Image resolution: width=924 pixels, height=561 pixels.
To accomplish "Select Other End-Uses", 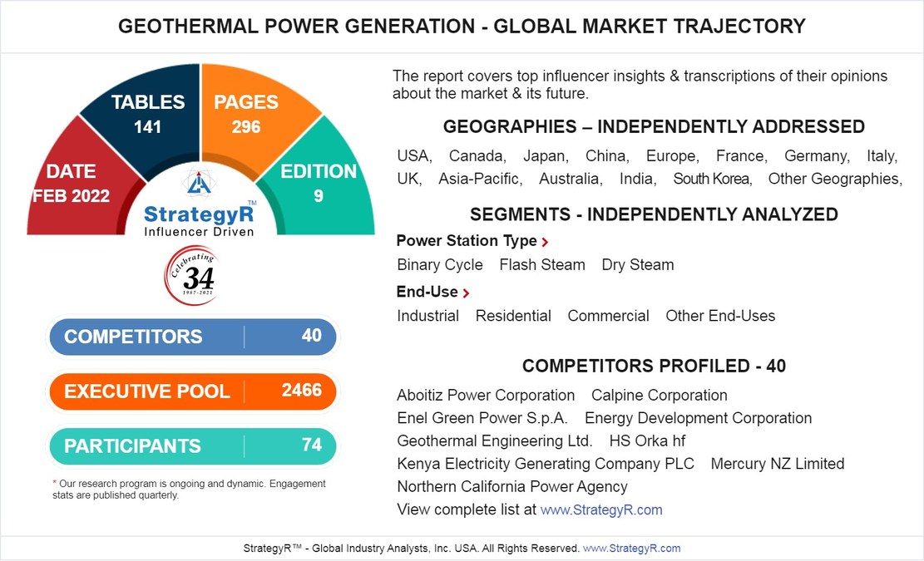I will 720,316.
